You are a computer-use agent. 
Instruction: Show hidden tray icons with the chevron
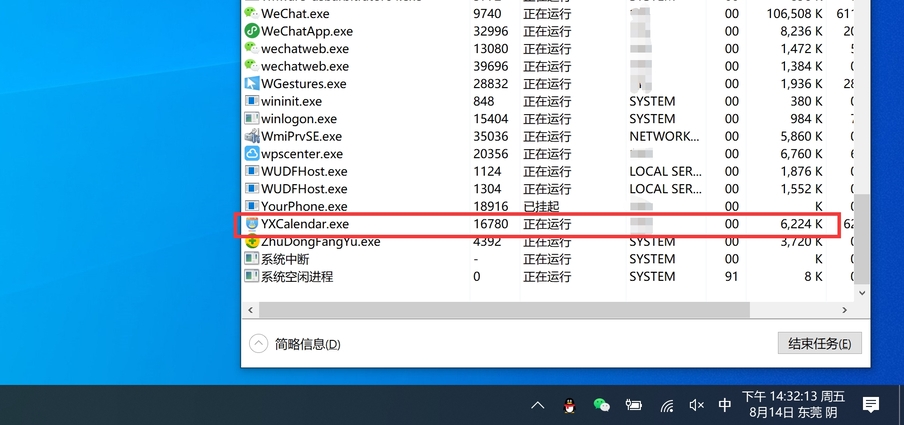(538, 405)
